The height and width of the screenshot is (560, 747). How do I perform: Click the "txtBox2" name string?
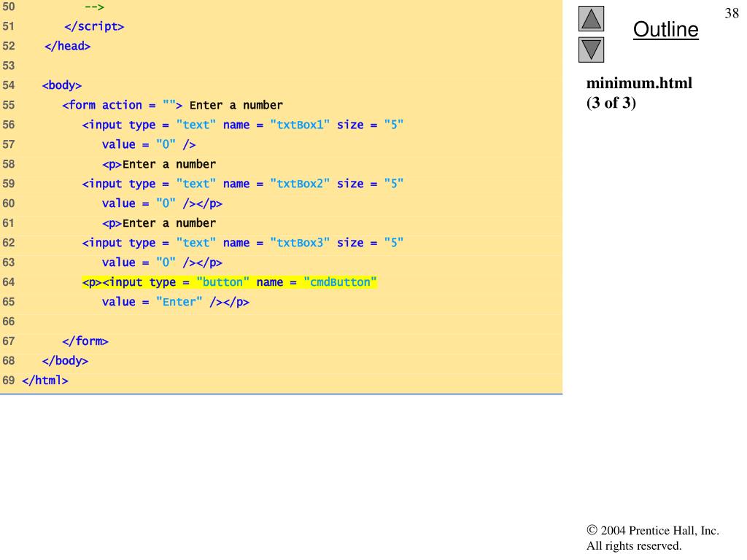(x=300, y=184)
